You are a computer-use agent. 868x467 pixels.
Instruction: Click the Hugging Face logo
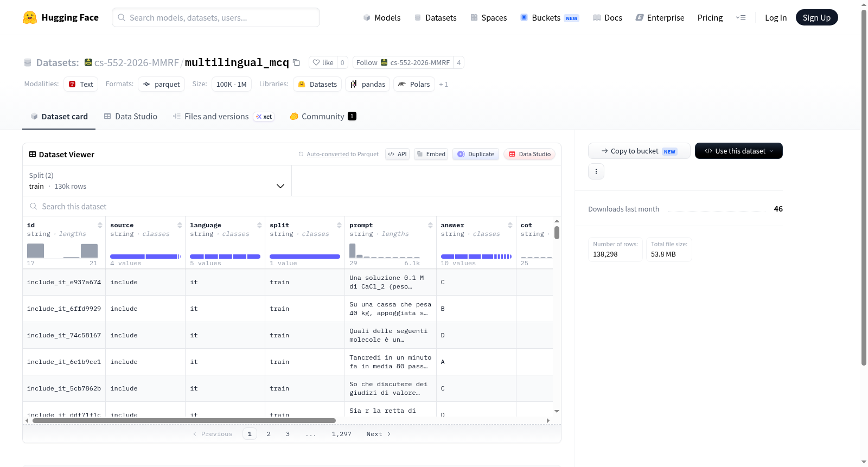tap(61, 17)
